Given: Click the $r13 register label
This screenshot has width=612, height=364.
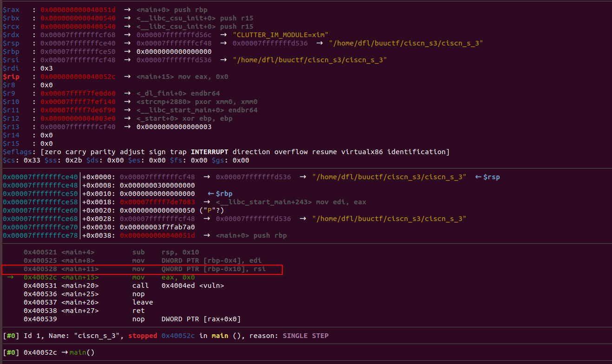Looking at the screenshot, I should (x=11, y=127).
